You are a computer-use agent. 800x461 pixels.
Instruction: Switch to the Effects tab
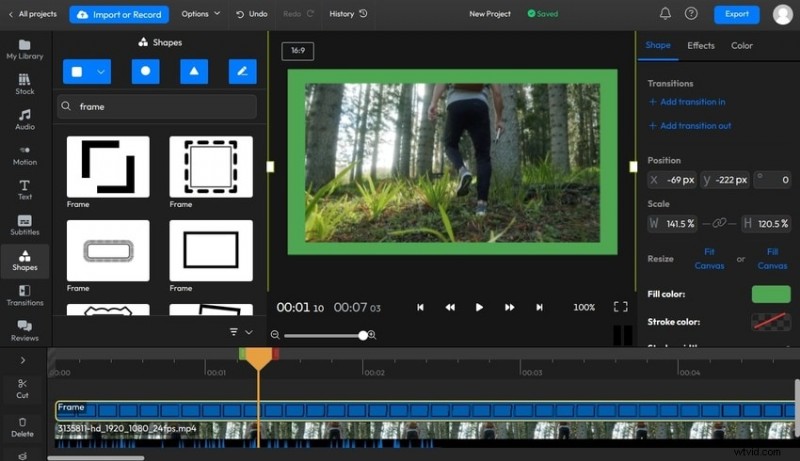[x=701, y=46]
